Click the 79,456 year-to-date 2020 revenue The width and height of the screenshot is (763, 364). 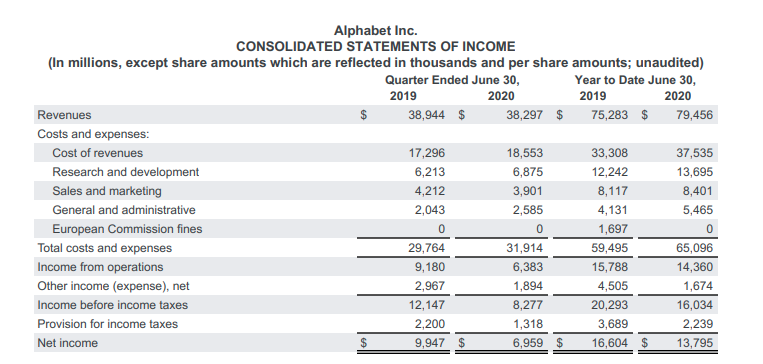tap(694, 115)
